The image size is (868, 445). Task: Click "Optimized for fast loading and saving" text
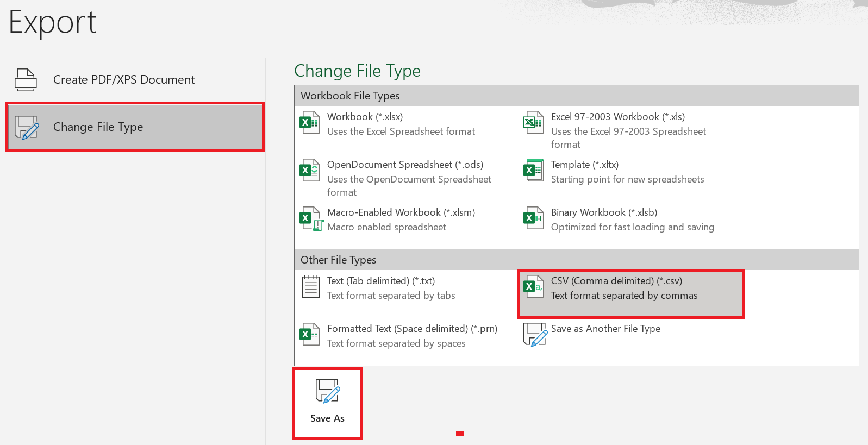pyautogui.click(x=632, y=227)
